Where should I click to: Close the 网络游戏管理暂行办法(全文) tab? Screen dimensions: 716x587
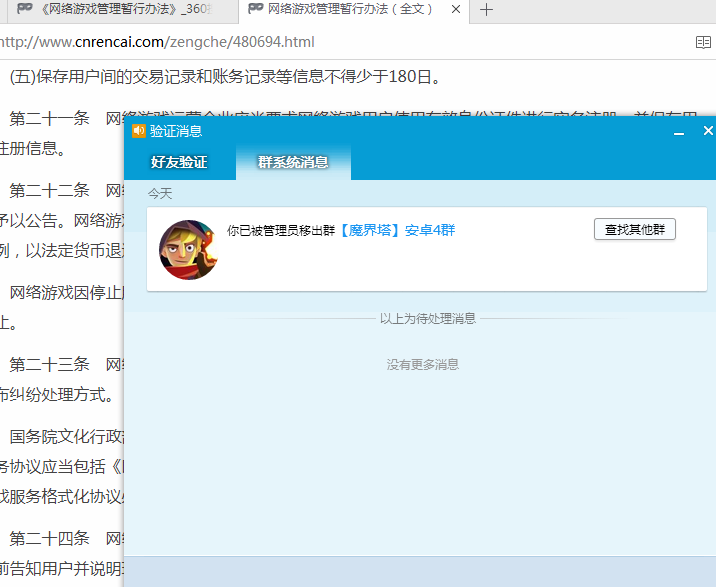456,9
